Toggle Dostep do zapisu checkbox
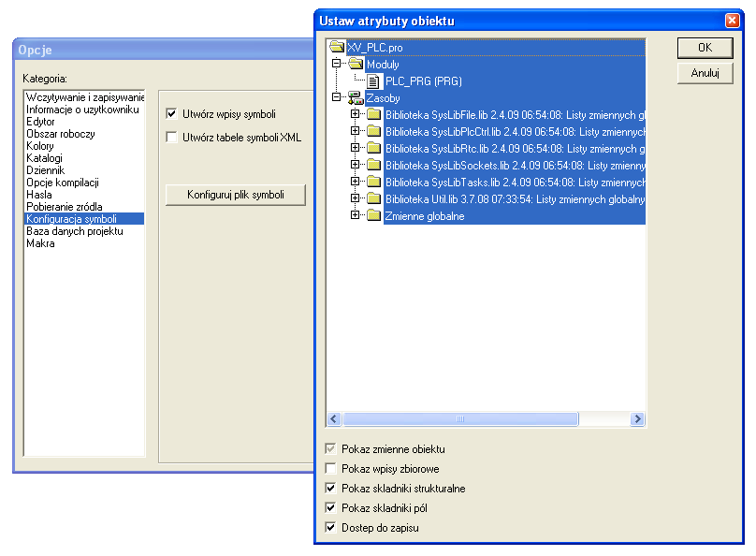This screenshot has height=556, width=756. coord(331,528)
